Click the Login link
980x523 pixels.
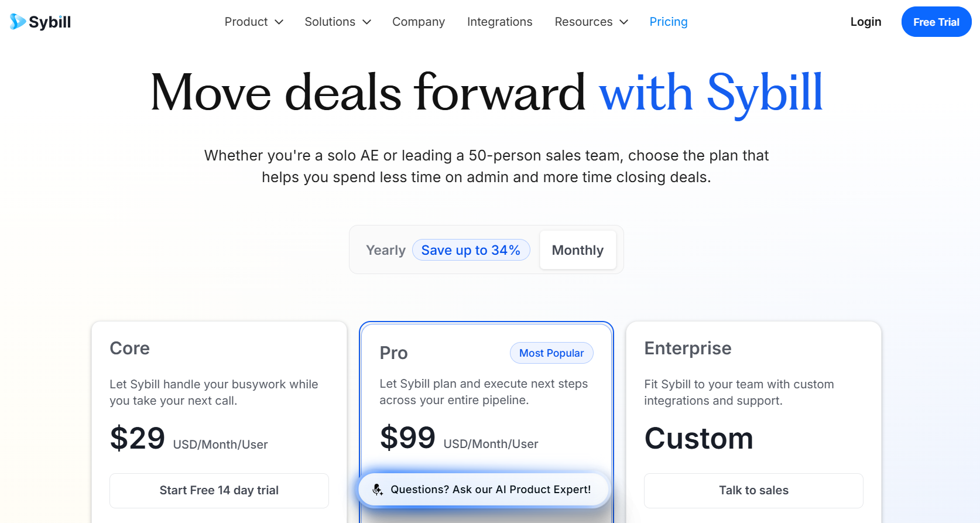click(x=865, y=22)
